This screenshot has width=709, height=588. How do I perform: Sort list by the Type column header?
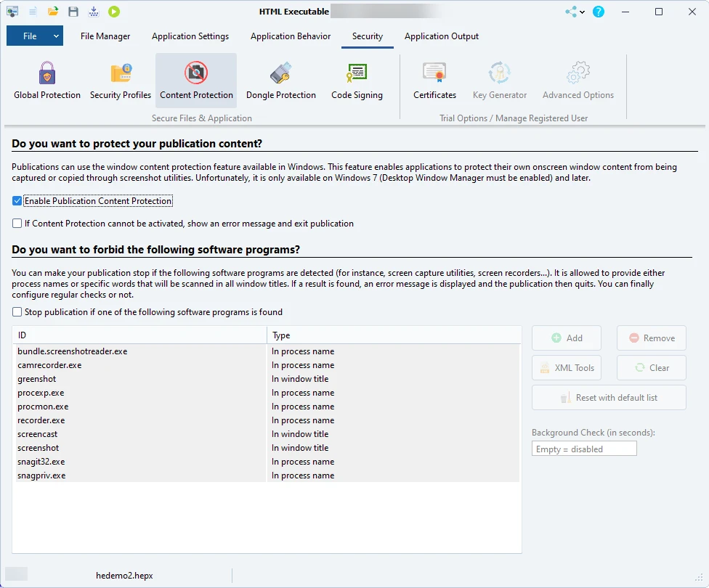pyautogui.click(x=394, y=335)
